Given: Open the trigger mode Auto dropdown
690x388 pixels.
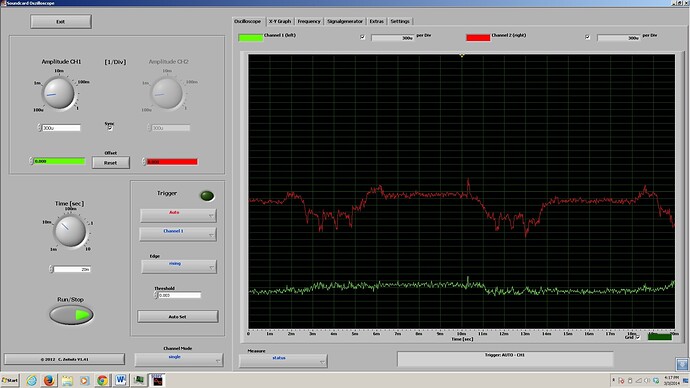Looking at the screenshot, I should tap(178, 215).
